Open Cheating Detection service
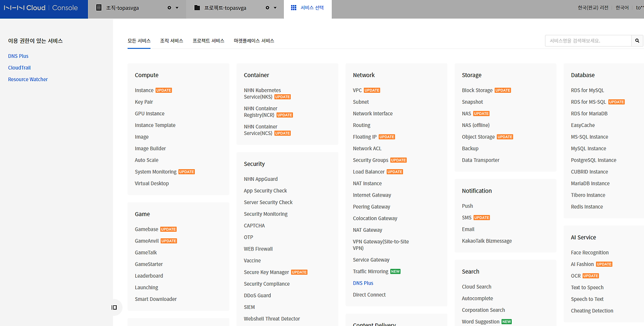The height and width of the screenshot is (326, 644). point(592,311)
